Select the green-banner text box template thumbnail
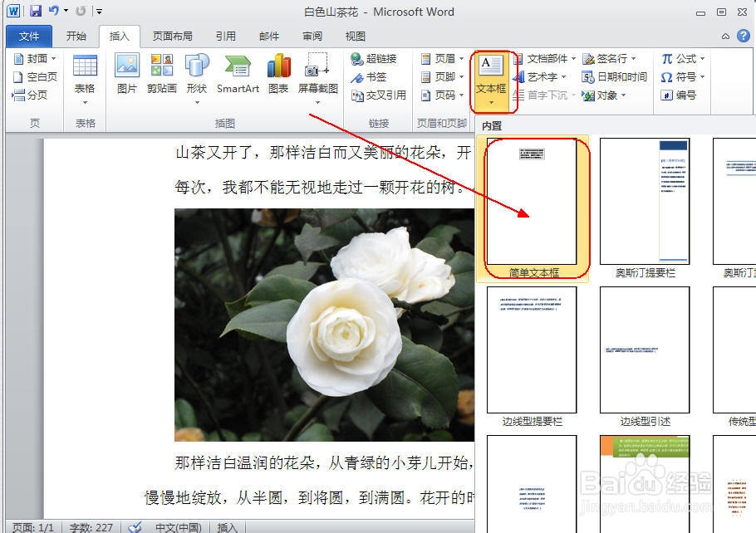This screenshot has width=756, height=533. [645, 483]
